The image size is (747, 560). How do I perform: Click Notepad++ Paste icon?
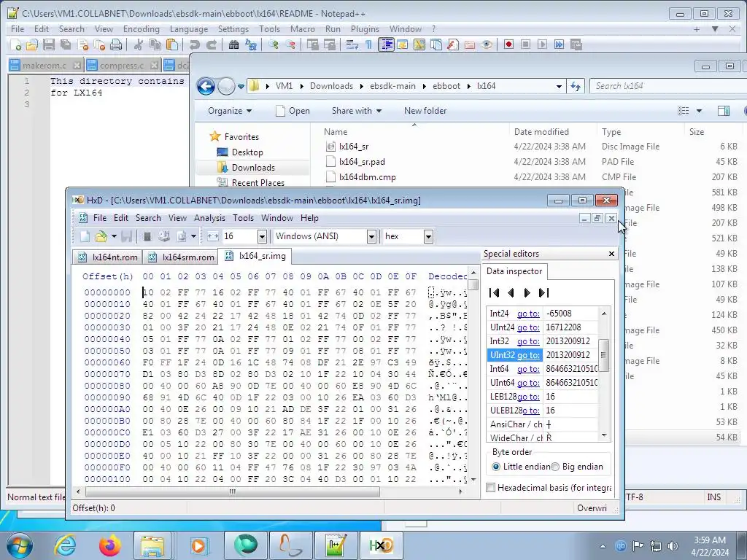(x=172, y=44)
